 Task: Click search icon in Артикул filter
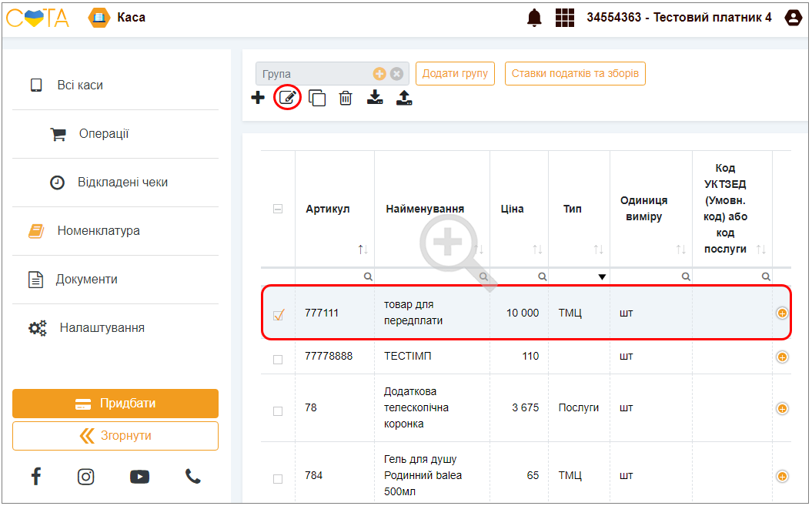coord(368,276)
